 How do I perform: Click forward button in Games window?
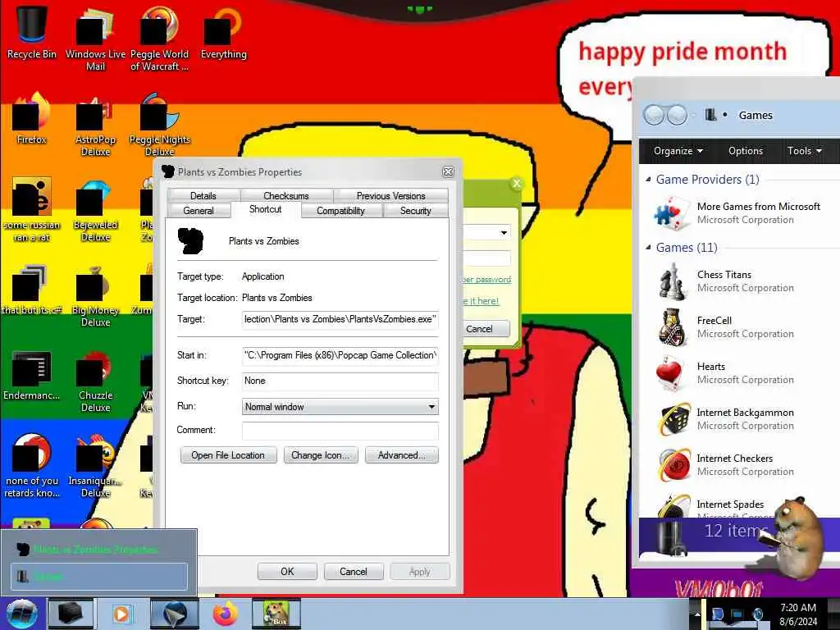click(x=677, y=115)
